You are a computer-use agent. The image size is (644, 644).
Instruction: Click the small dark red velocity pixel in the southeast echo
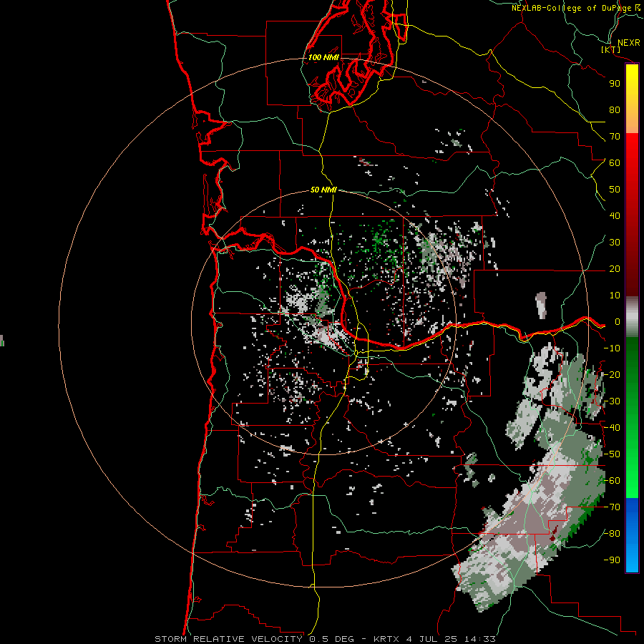[x=553, y=533]
